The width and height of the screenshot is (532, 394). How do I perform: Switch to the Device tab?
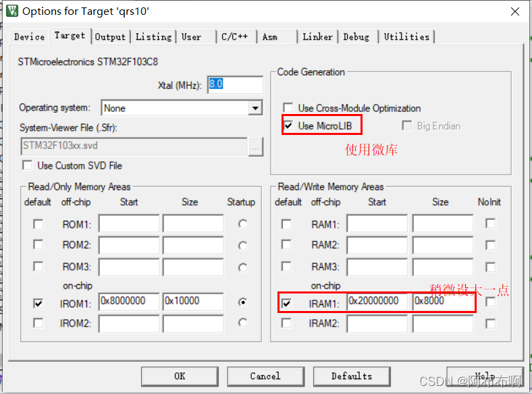click(29, 37)
